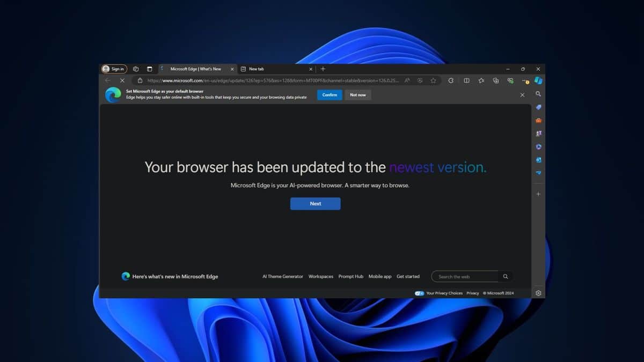The width and height of the screenshot is (644, 362).
Task: Close the default browser banner
Action: click(x=522, y=95)
